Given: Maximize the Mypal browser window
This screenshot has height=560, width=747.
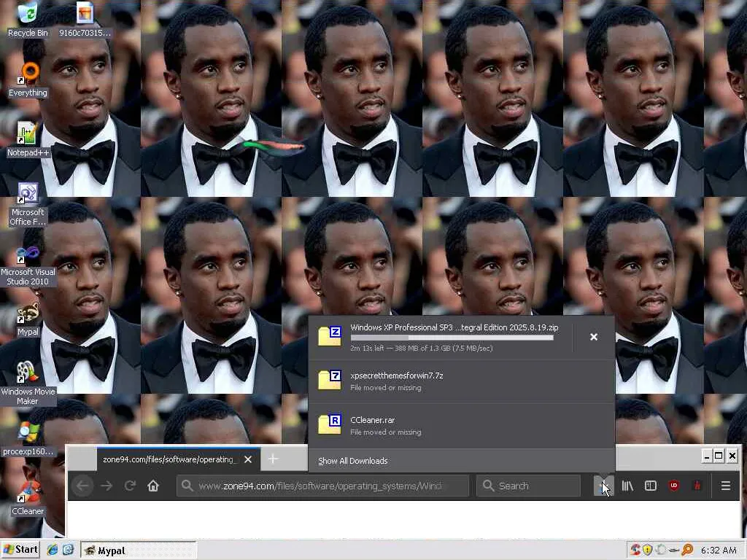Looking at the screenshot, I should (719, 456).
